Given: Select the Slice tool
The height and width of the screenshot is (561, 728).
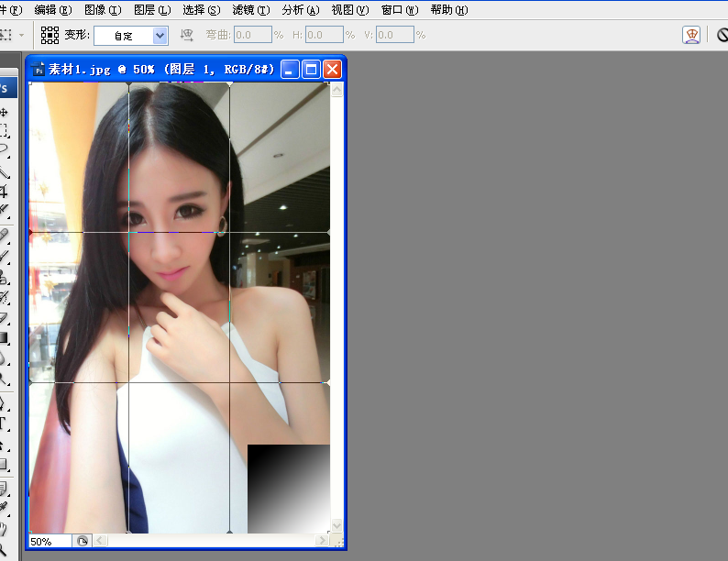Looking at the screenshot, I should click(x=4, y=210).
